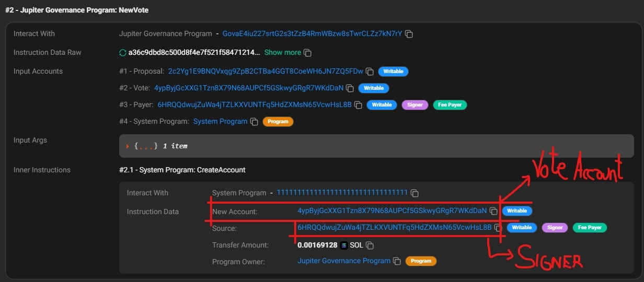Screen dimensions: 644x282
Task: Open the #4 System Program link
Action: pos(220,121)
